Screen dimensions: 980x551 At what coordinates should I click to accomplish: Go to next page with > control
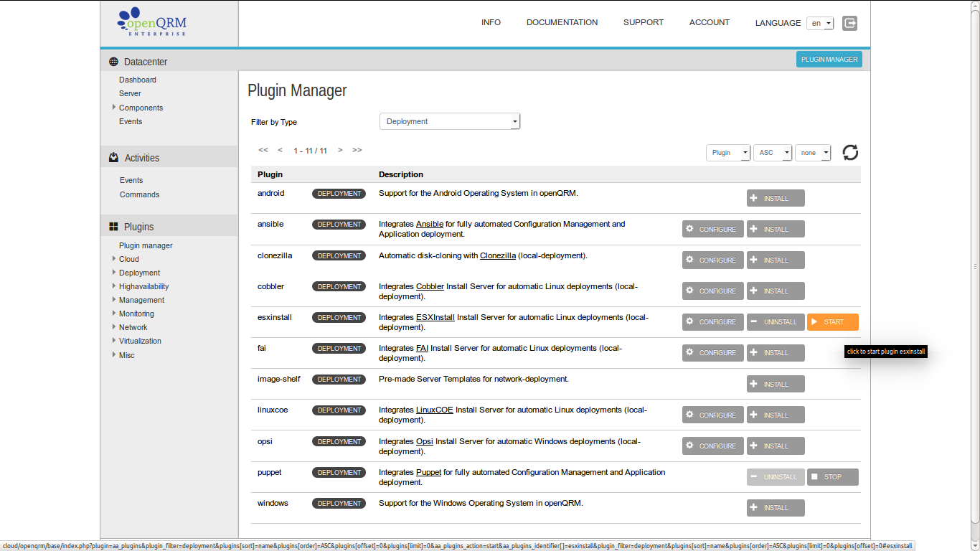[340, 150]
